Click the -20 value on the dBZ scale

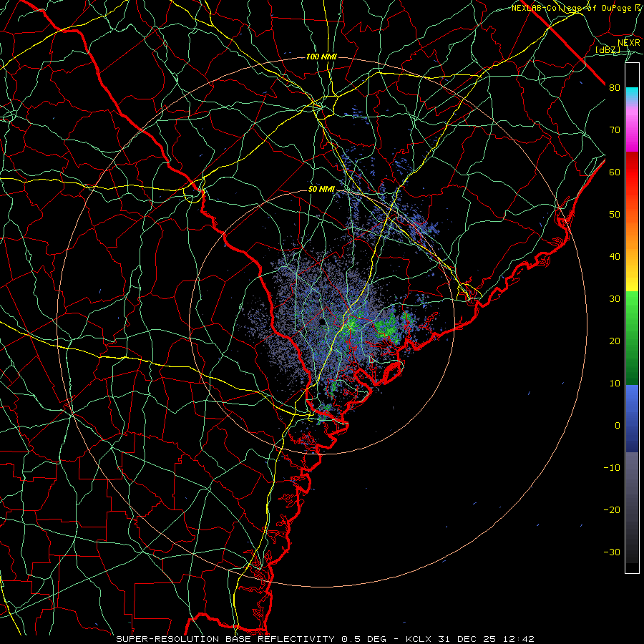[612, 509]
